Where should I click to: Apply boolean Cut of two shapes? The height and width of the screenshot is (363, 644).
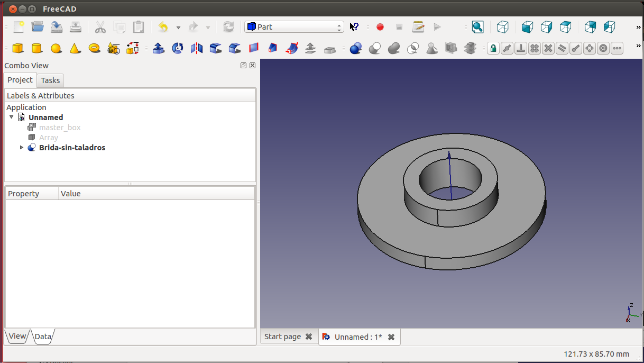[375, 48]
